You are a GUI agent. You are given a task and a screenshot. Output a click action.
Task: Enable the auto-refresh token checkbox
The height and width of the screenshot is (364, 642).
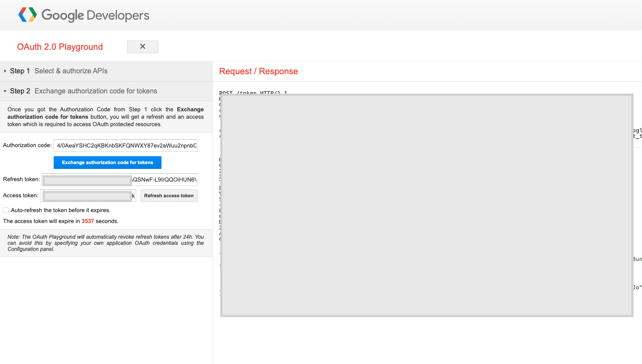pos(6,210)
